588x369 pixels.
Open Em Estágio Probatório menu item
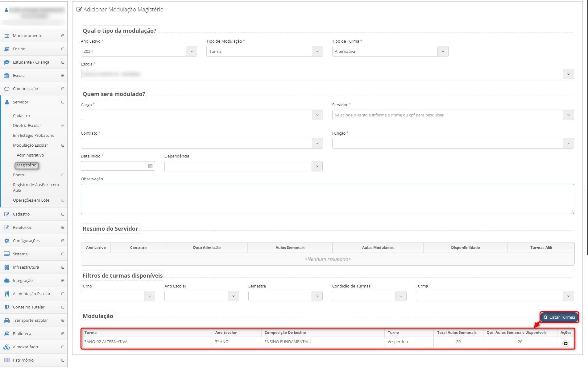(x=34, y=136)
